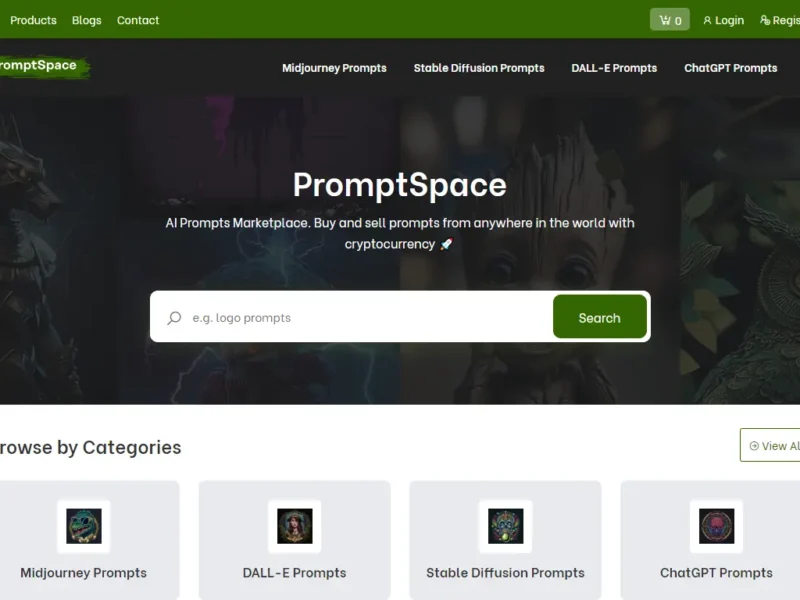Open the Products menu item

(33, 20)
